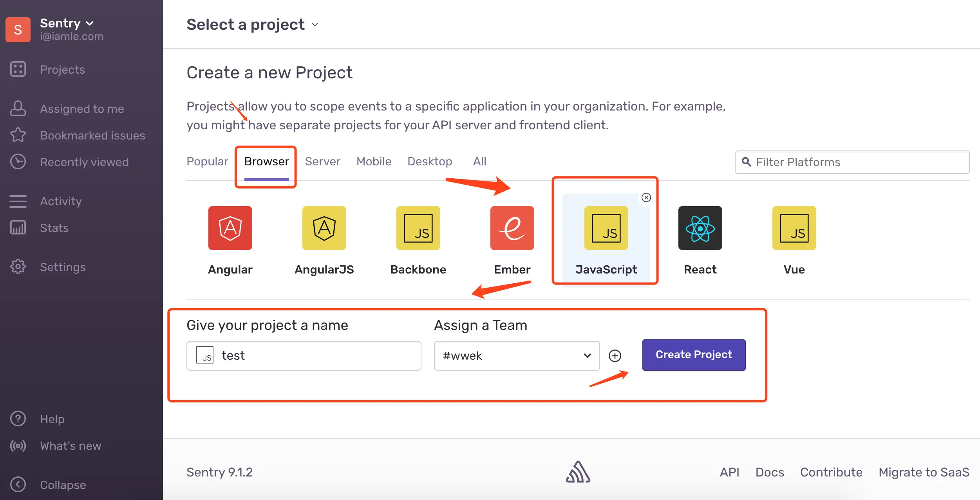
Task: Click the add team plus icon
Action: coord(615,355)
